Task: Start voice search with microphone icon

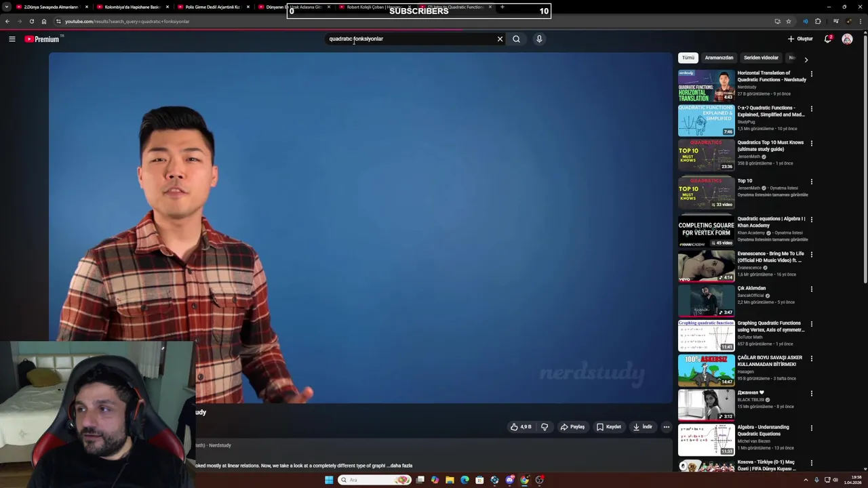Action: 539,39
